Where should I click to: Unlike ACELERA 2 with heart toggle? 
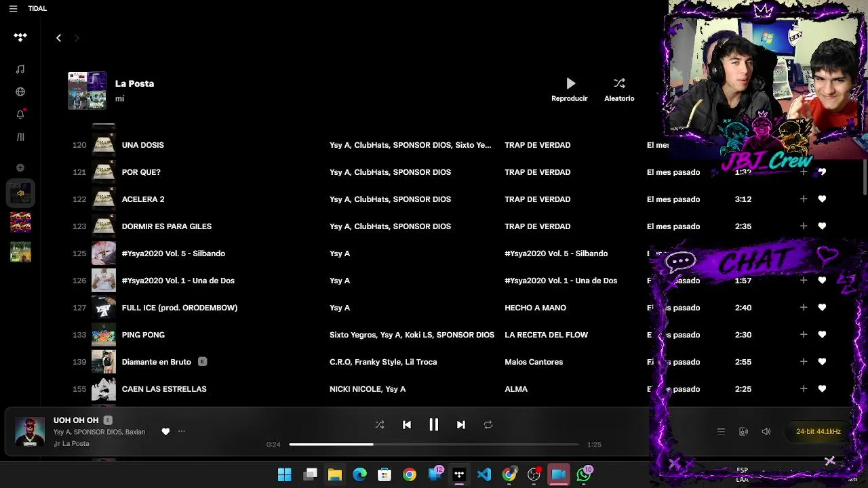pos(822,199)
